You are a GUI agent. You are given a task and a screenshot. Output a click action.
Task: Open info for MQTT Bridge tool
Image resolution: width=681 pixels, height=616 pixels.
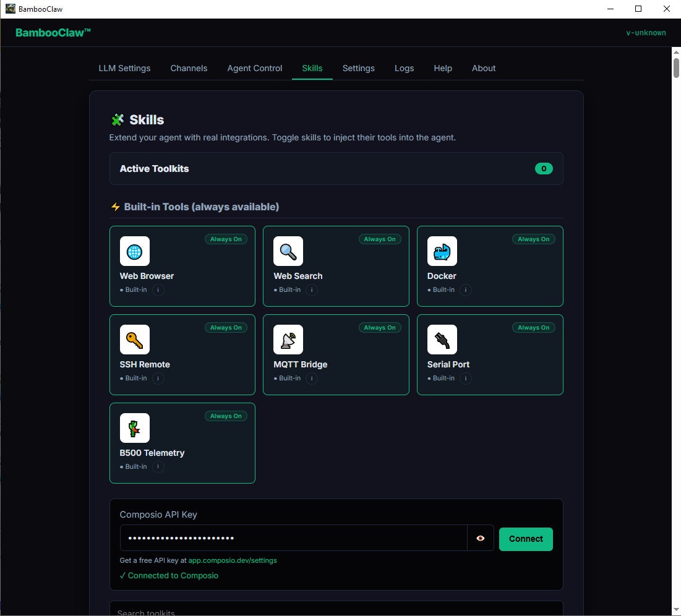point(312,379)
